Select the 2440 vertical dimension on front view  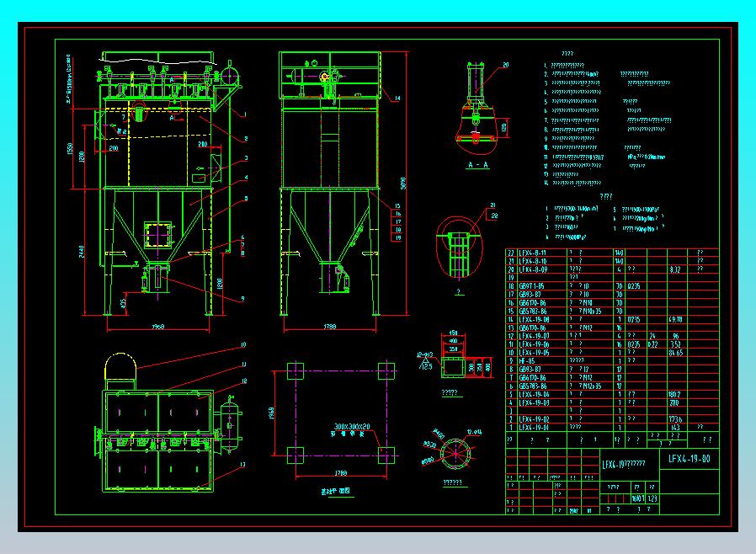(x=82, y=251)
